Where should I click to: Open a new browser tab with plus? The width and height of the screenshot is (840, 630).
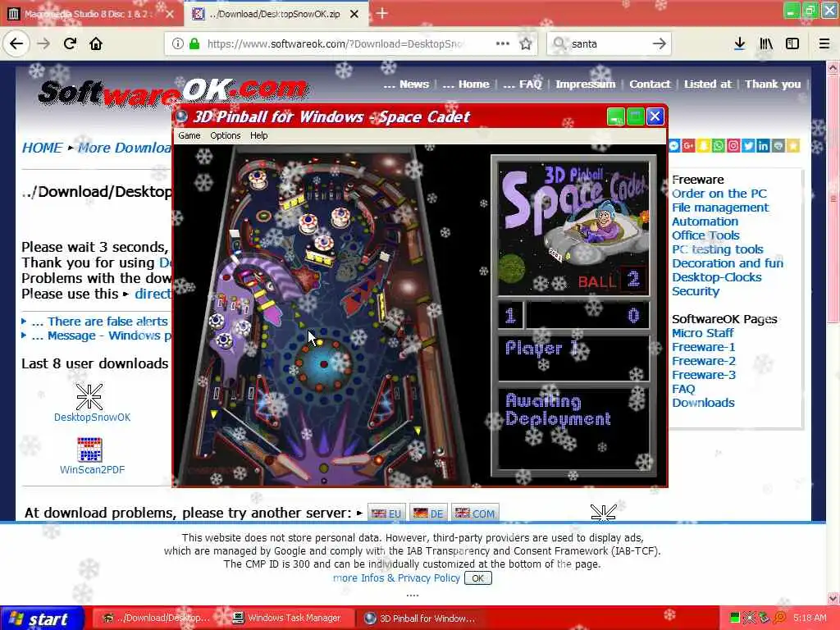tap(382, 13)
